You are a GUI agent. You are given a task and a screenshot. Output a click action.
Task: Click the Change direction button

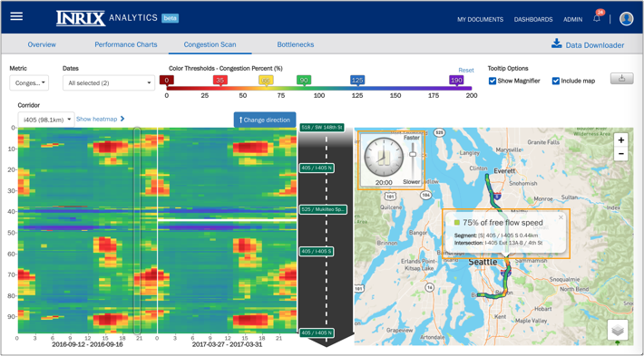point(265,120)
